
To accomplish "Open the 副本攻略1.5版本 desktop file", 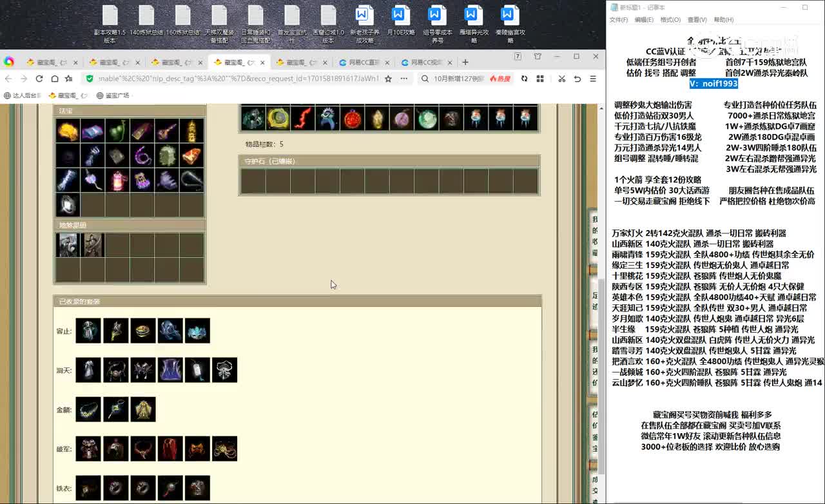I will coord(110,25).
